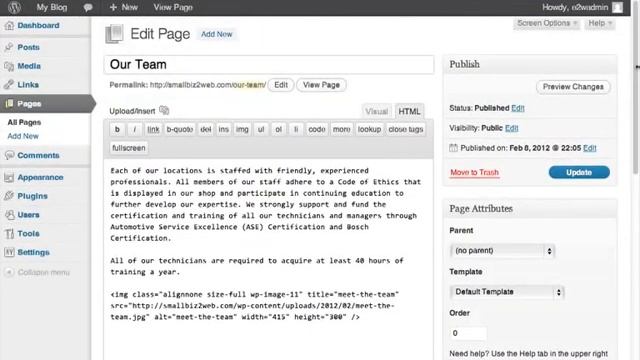The image size is (640, 360).
Task: Click the Users icon
Action: click(x=9, y=215)
